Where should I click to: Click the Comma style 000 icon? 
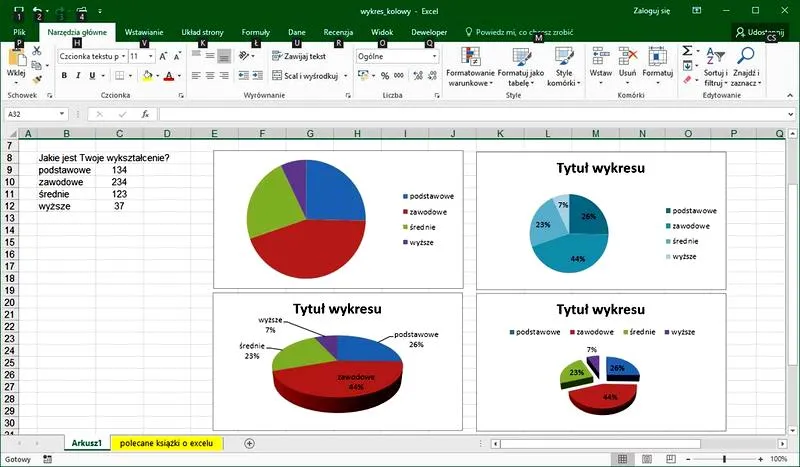click(x=399, y=76)
